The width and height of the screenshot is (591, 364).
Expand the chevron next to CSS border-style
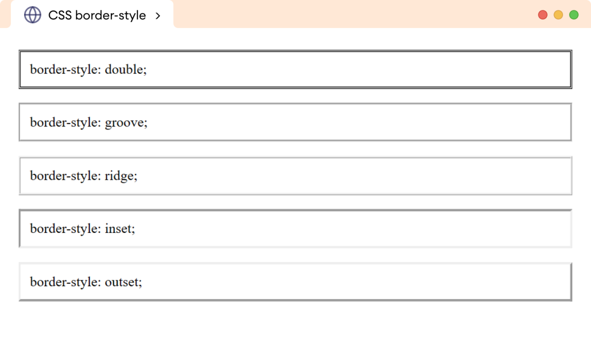(158, 16)
